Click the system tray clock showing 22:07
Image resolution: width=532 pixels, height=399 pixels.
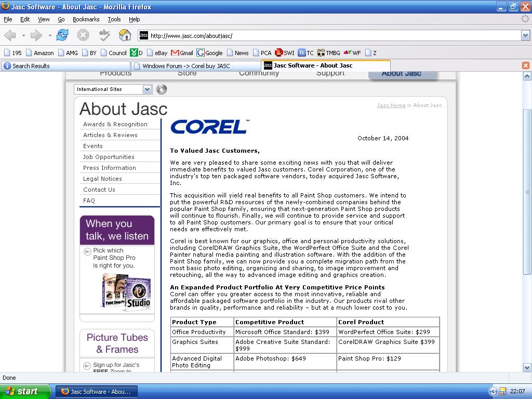(x=518, y=391)
